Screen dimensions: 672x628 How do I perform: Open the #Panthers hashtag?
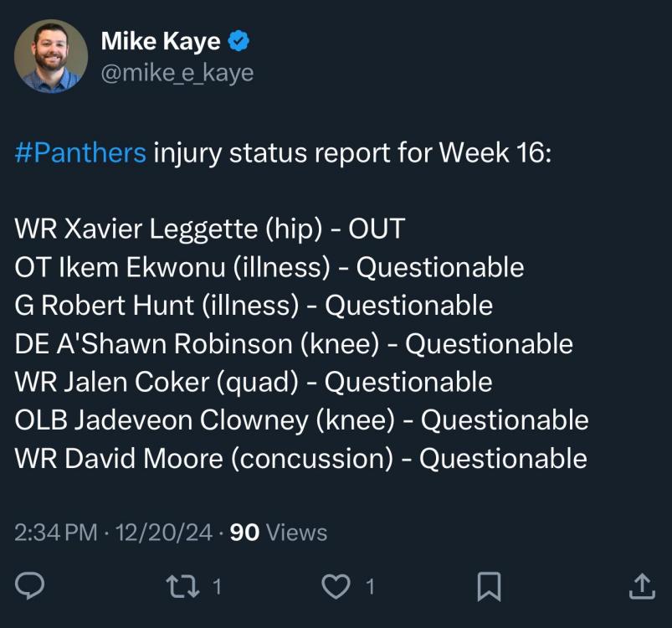(x=80, y=153)
